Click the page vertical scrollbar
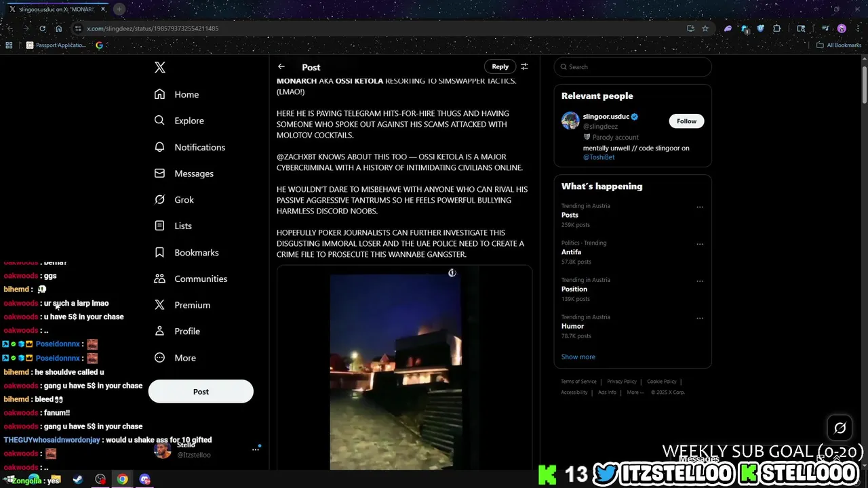Screen dimensions: 868x488 [865, 85]
